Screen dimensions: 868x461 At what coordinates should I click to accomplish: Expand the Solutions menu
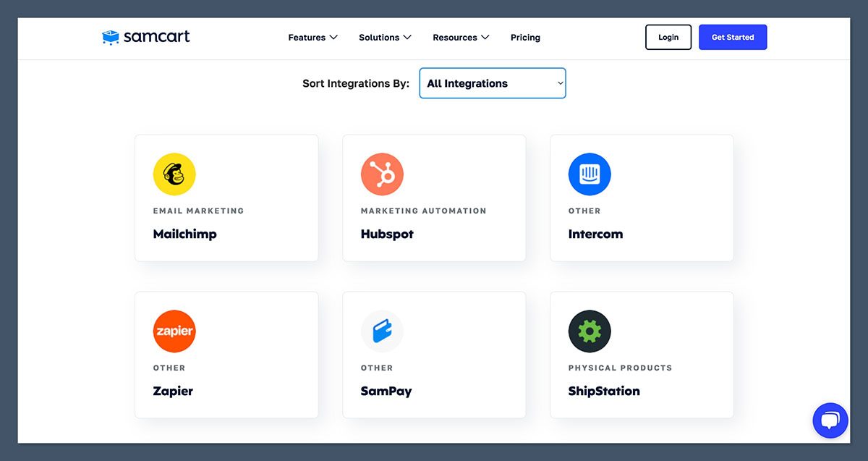[384, 37]
